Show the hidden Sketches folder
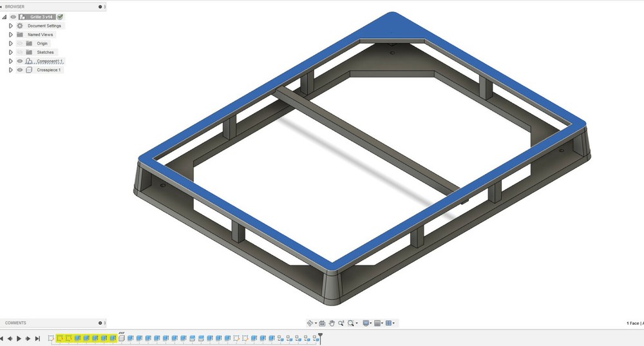This screenshot has height=346, width=644. [x=20, y=52]
